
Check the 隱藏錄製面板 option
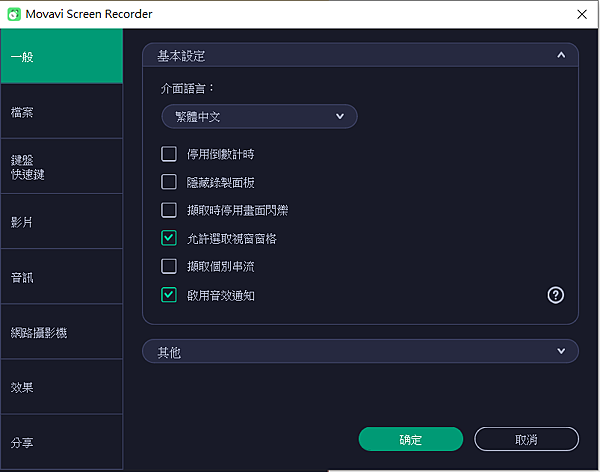point(169,182)
